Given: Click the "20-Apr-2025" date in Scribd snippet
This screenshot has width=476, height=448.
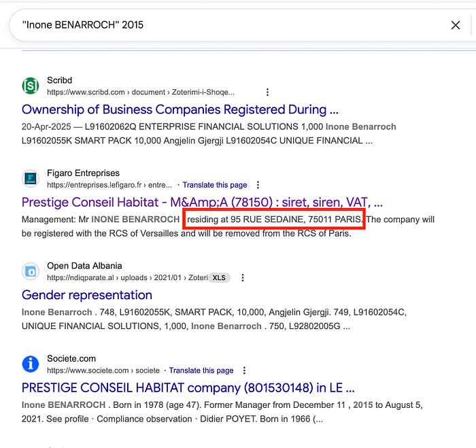Looking at the screenshot, I should point(46,126).
